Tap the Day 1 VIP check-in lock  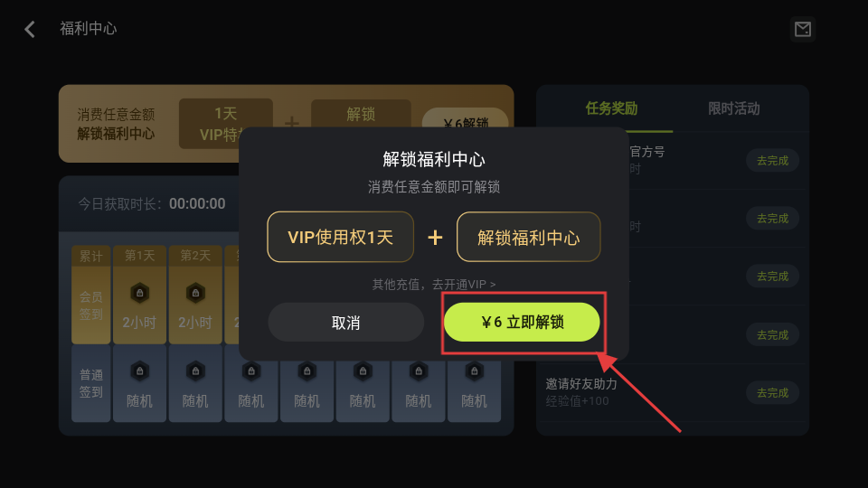(139, 293)
